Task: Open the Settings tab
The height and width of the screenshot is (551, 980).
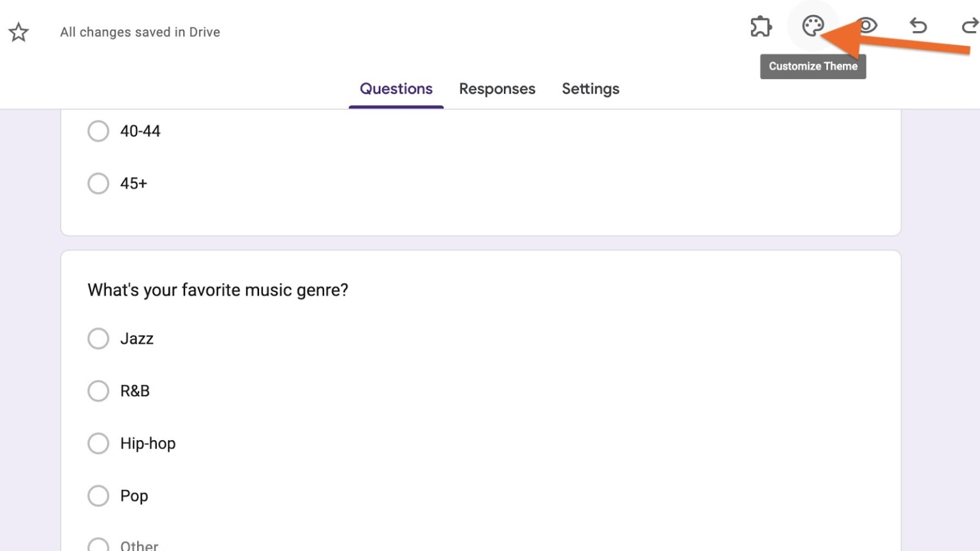Action: tap(590, 89)
